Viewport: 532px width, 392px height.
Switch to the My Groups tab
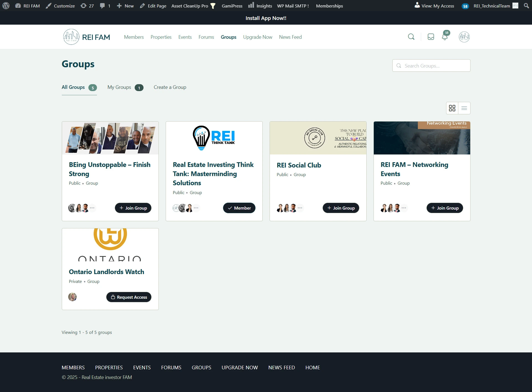[x=119, y=87]
